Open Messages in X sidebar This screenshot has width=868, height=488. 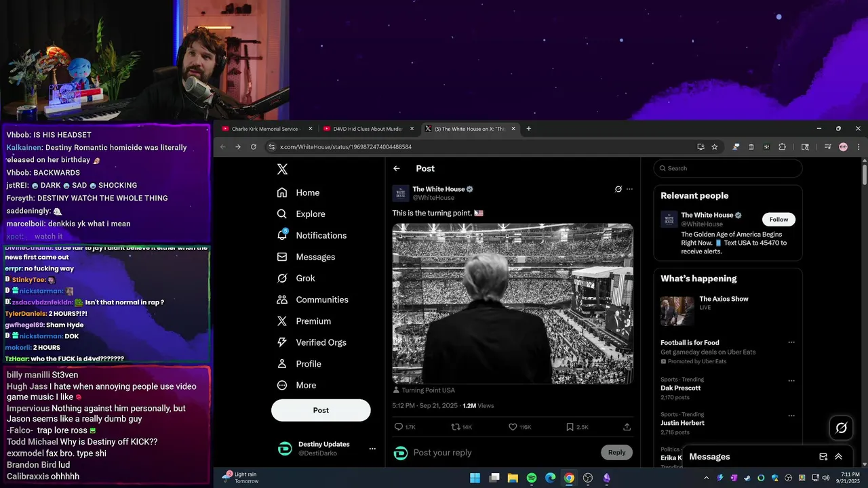pyautogui.click(x=306, y=257)
